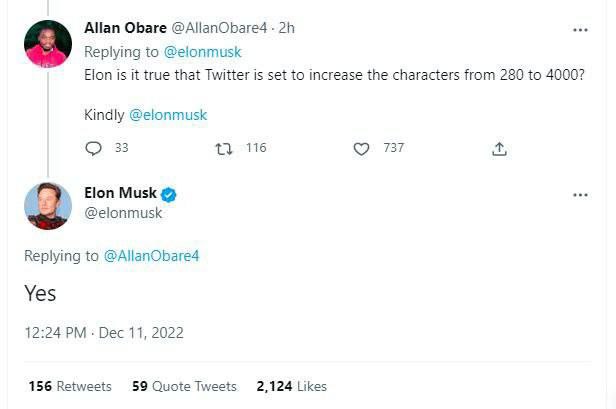This screenshot has width=616, height=409.
Task: Open Allan Obare's profile picture
Action: pyautogui.click(x=48, y=44)
